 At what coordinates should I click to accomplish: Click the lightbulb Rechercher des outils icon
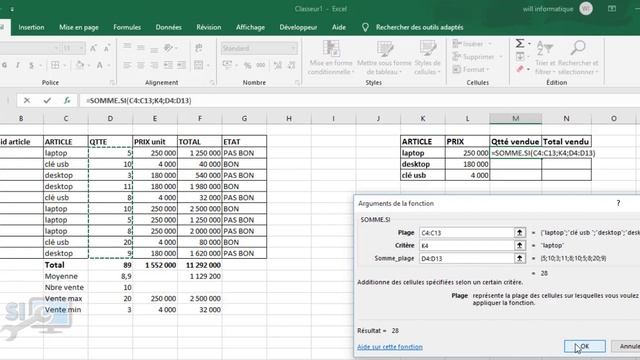tap(365, 27)
